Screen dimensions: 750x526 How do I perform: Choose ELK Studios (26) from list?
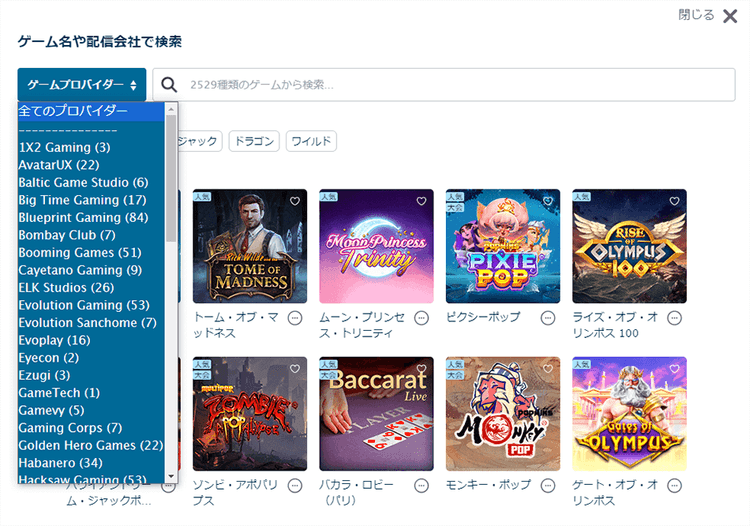(x=91, y=288)
